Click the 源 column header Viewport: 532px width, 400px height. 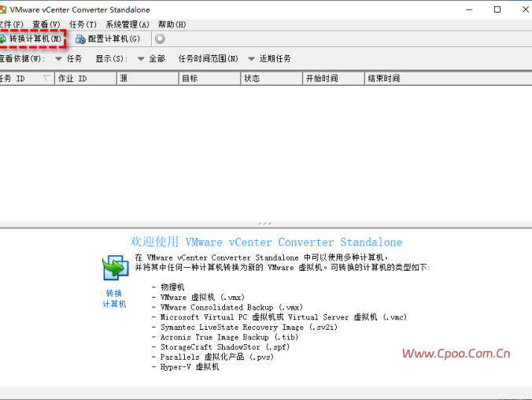coord(148,79)
